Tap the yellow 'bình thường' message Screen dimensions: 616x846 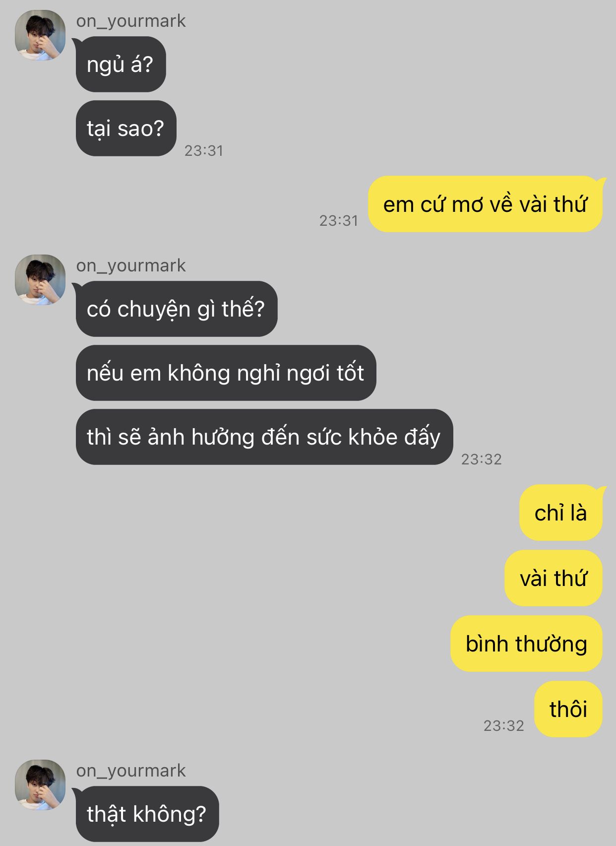click(526, 644)
